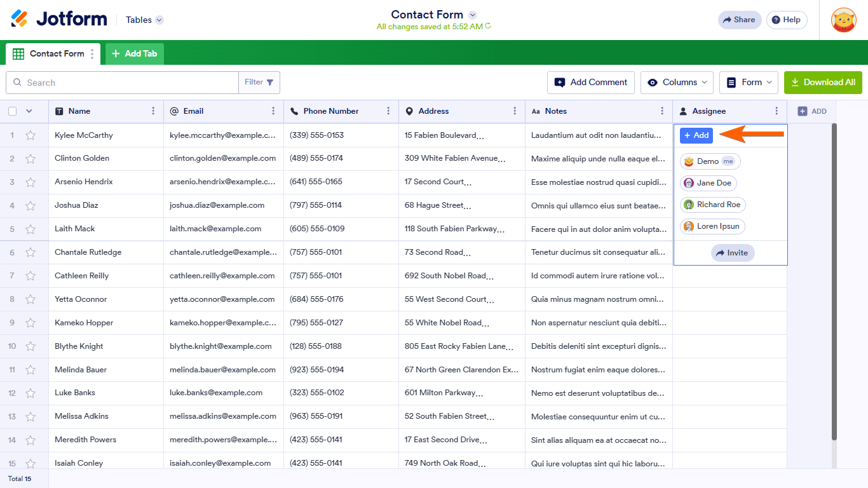Image resolution: width=868 pixels, height=488 pixels.
Task: Star the Melissa Adkins row
Action: tap(31, 417)
